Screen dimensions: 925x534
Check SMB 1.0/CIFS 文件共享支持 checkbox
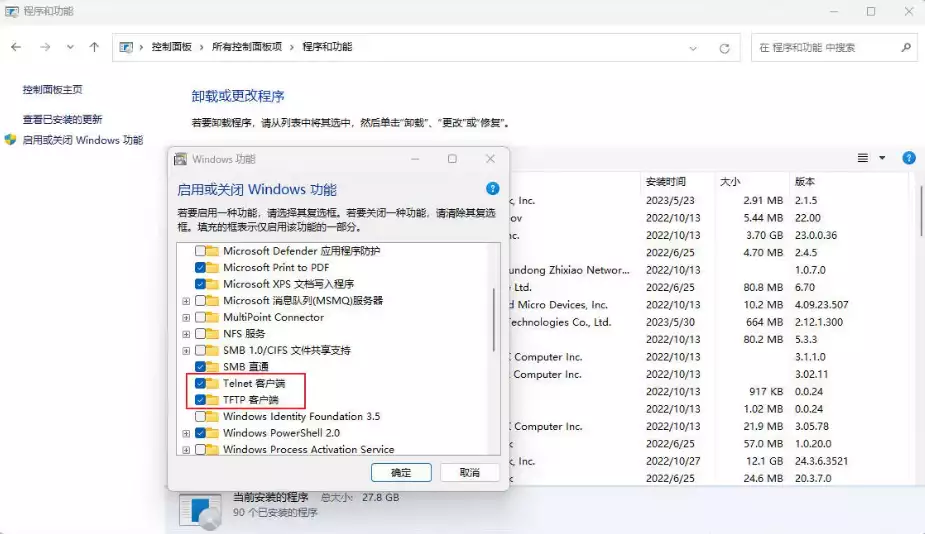(201, 350)
